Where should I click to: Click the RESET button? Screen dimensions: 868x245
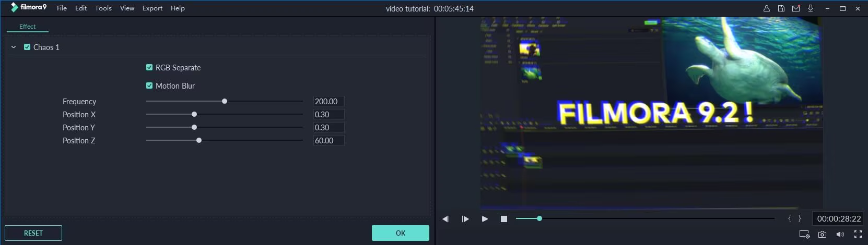tap(33, 233)
